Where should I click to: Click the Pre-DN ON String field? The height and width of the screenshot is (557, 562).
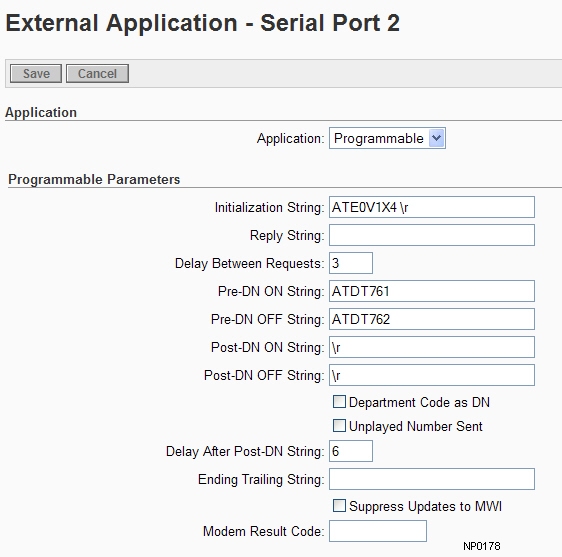coord(432,291)
